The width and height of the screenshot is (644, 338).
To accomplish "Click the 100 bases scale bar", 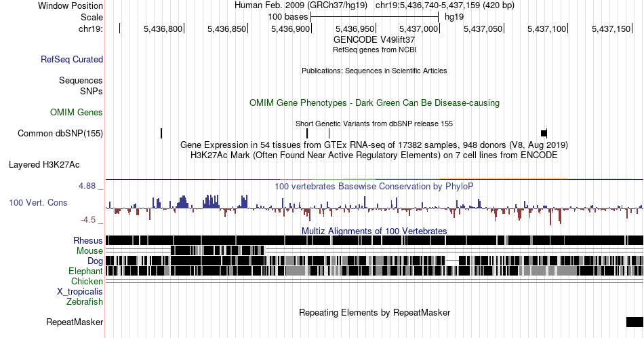I will [375, 17].
